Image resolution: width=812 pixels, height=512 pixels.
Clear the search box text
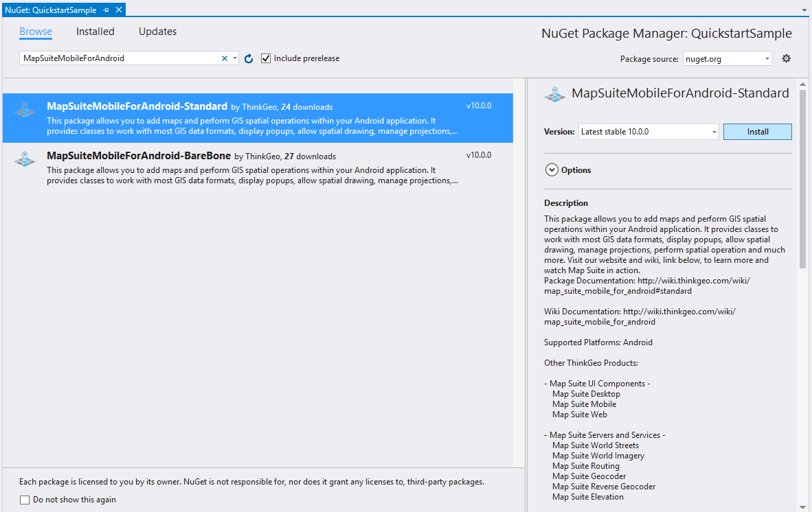(224, 58)
